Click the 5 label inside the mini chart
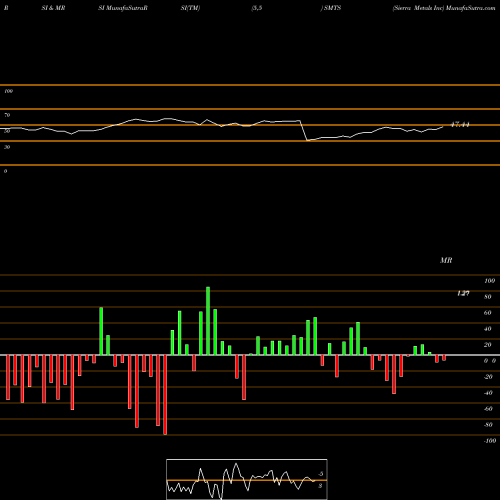The width and height of the screenshot is (500, 500). [321, 474]
